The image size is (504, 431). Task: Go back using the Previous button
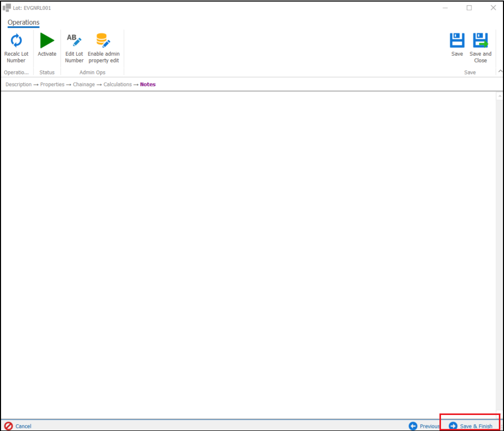pos(424,426)
